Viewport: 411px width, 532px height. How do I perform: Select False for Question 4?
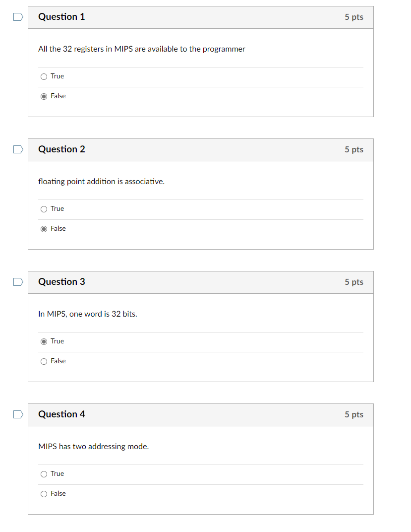click(44, 493)
